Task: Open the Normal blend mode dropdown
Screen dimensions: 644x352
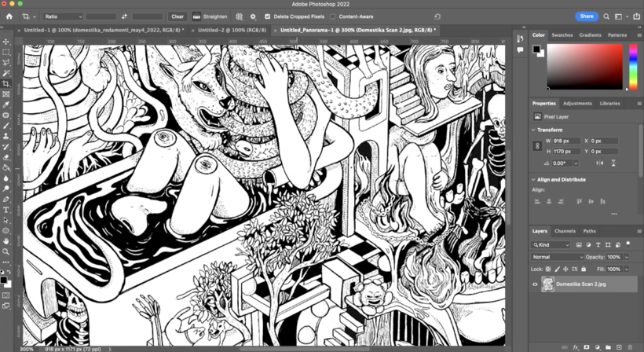Action: point(557,257)
